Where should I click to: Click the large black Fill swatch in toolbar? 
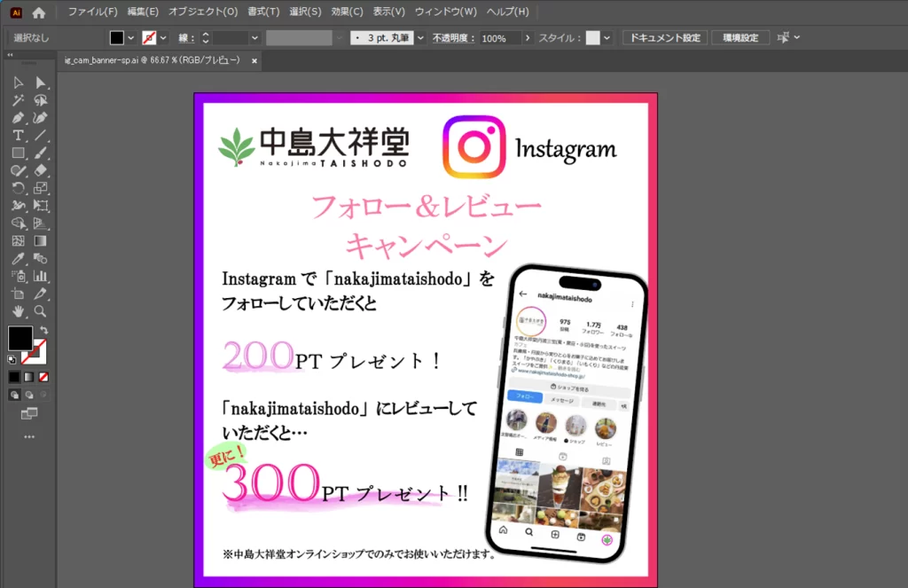pyautogui.click(x=20, y=338)
